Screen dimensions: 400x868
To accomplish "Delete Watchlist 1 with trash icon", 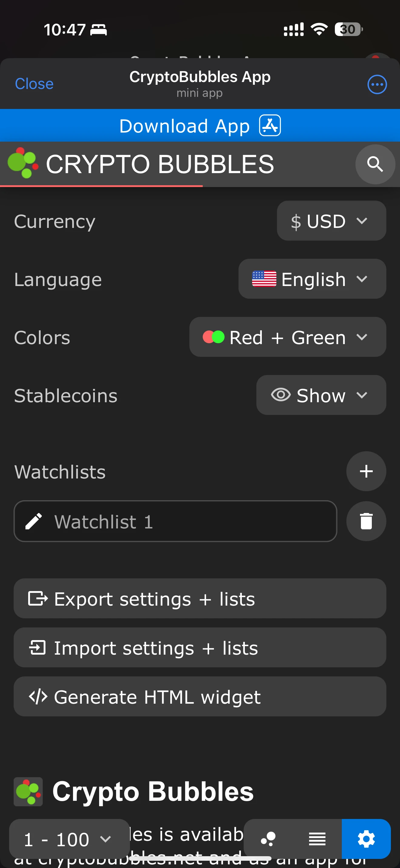I will point(366,521).
